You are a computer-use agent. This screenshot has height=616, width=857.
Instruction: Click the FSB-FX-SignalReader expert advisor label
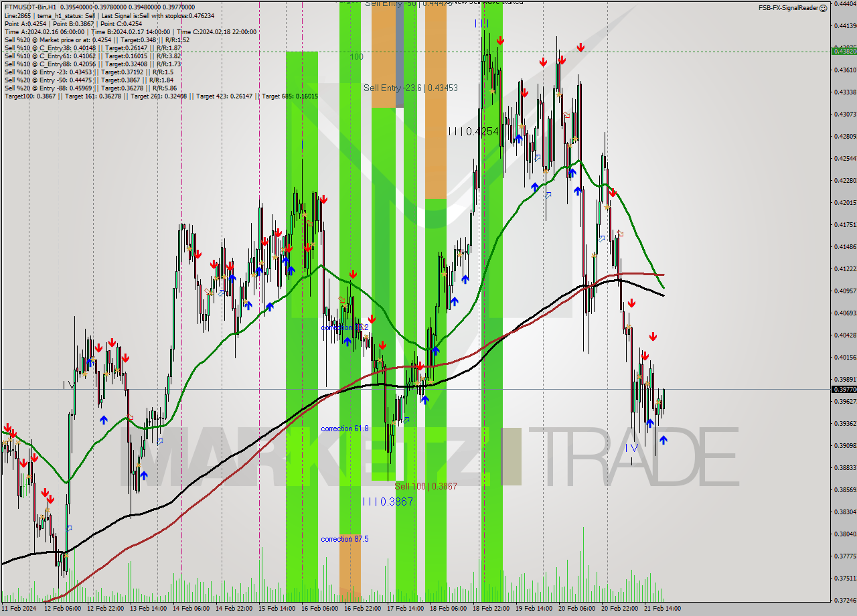[788, 8]
